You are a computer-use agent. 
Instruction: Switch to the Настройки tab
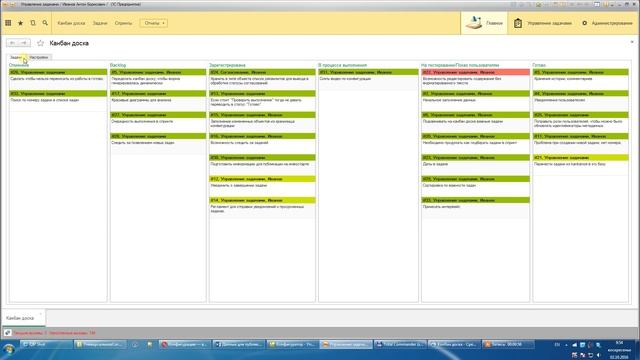point(39,57)
